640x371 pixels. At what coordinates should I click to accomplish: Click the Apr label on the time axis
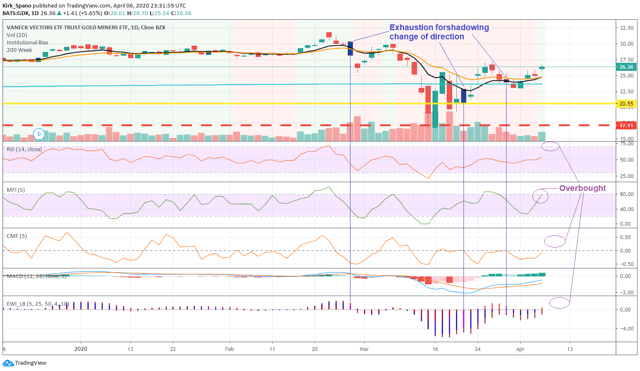[520, 349]
